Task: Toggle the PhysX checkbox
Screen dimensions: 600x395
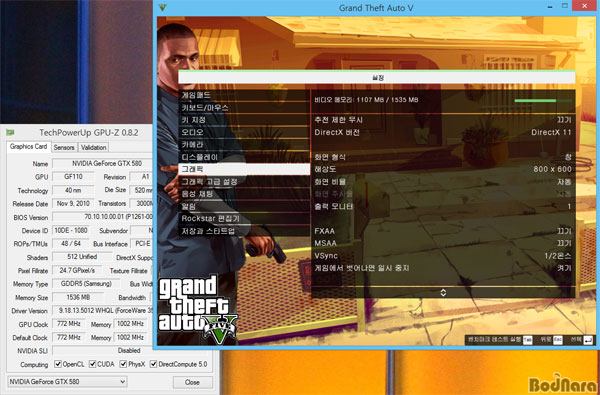Action: (123, 364)
